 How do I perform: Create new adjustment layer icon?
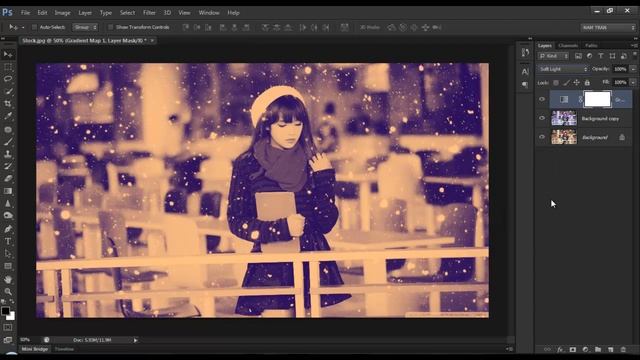coord(585,349)
